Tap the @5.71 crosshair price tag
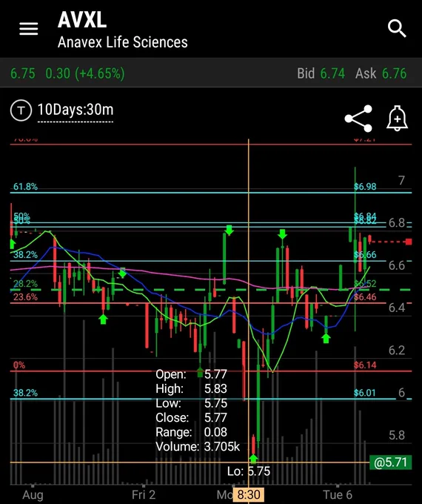The height and width of the screenshot is (504, 422). pos(390,462)
